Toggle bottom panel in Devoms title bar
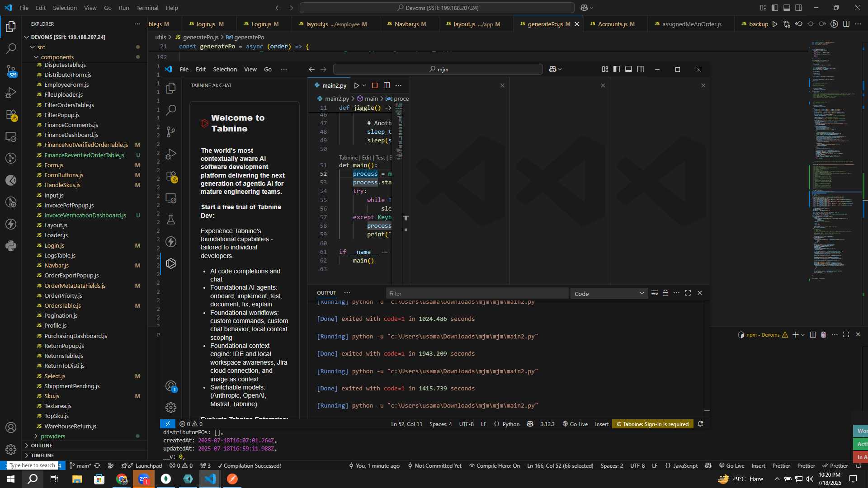The width and height of the screenshot is (868, 488). point(787,8)
